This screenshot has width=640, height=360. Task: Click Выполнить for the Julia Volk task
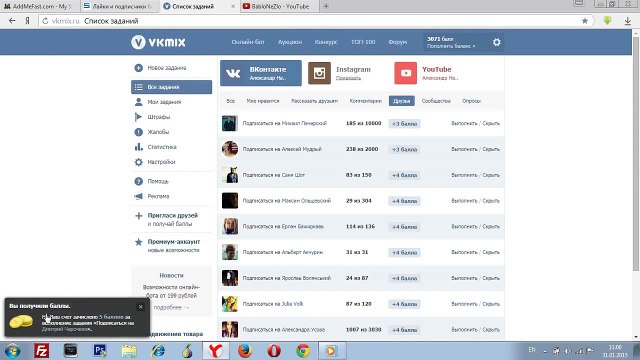464,304
